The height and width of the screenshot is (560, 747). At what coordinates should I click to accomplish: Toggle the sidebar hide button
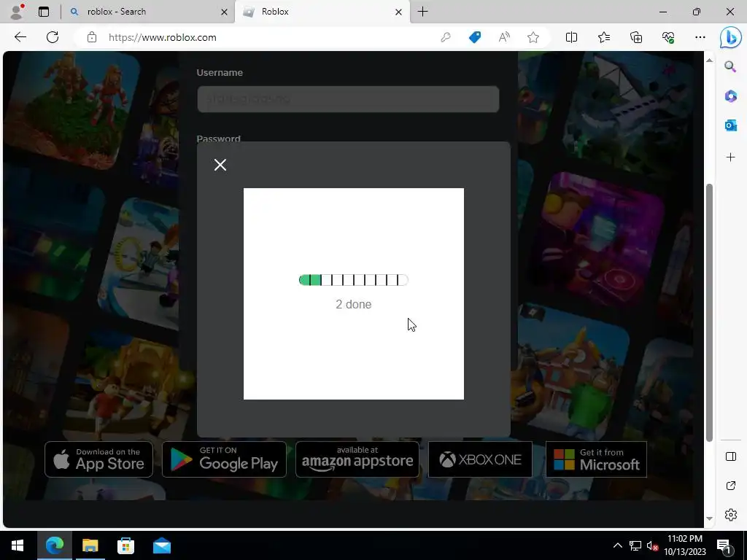pos(730,456)
